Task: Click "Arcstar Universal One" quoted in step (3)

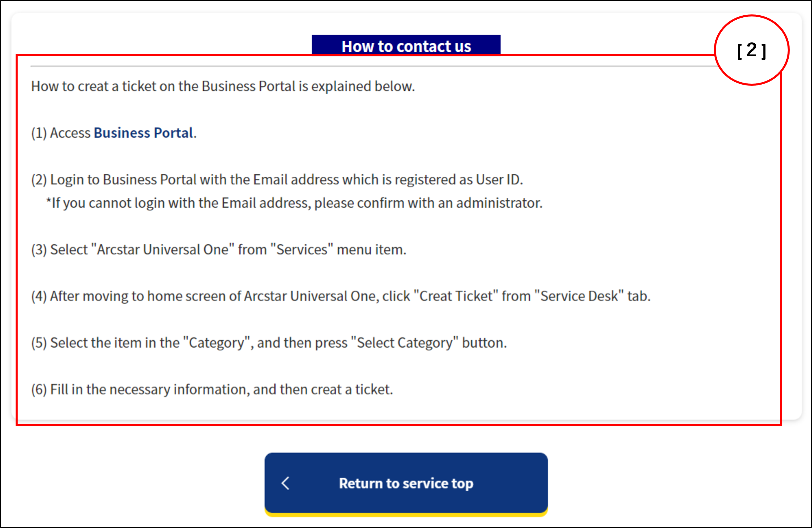Action: 163,249
